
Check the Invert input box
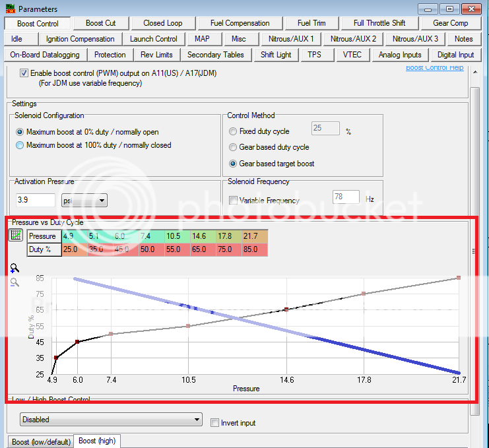pyautogui.click(x=214, y=422)
